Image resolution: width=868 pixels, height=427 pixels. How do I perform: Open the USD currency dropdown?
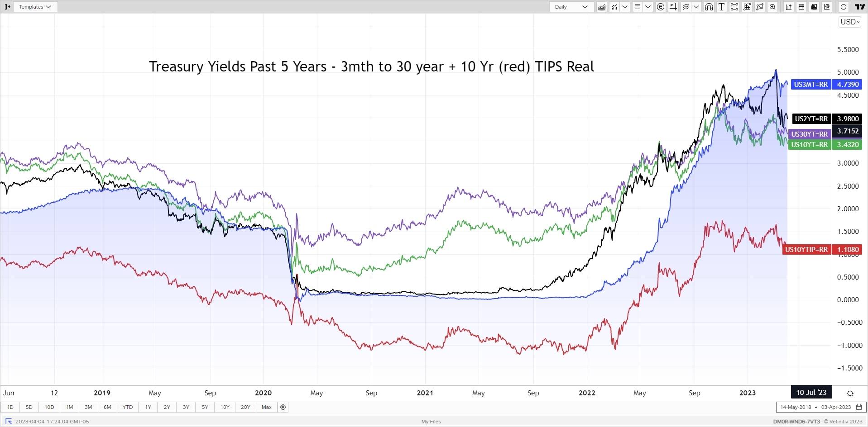point(850,22)
